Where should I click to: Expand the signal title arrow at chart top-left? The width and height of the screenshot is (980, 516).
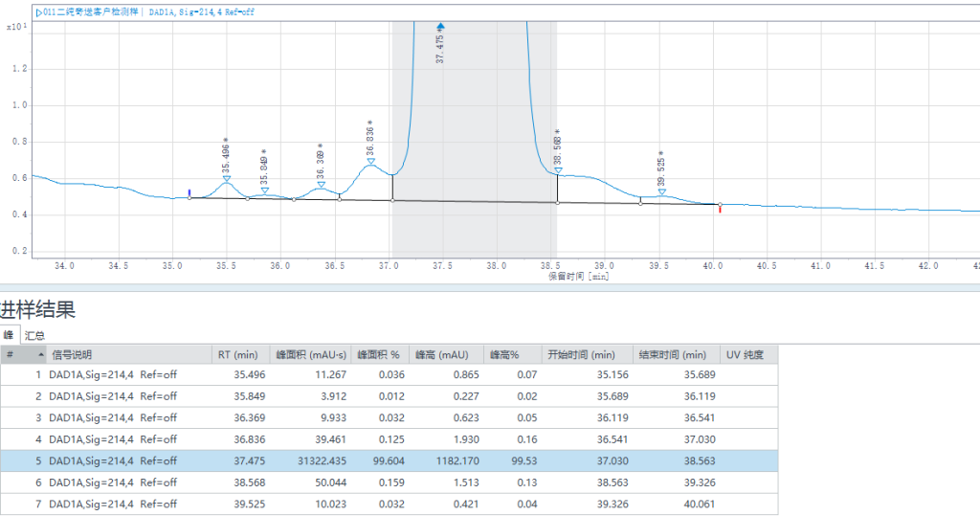[x=38, y=12]
